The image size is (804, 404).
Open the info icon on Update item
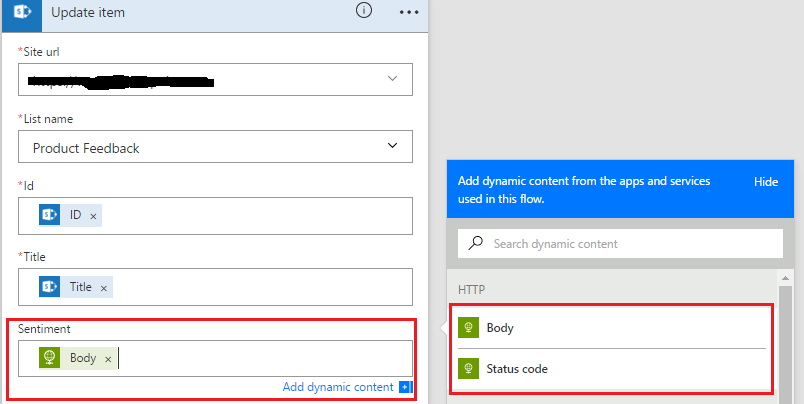[x=364, y=10]
